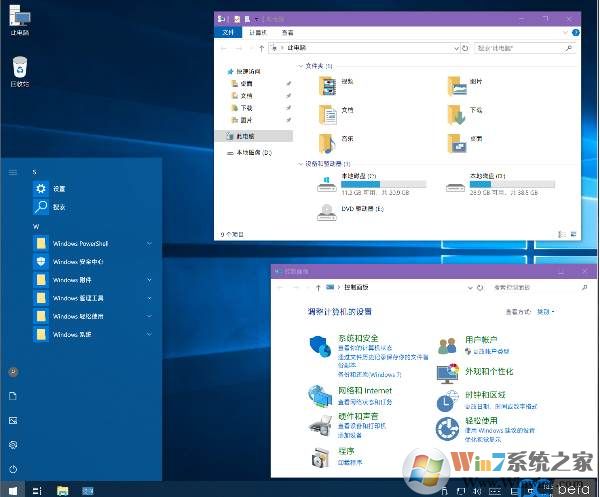Open the 系统和安全 control panel icon
Screen dimensions: 600x497
pyautogui.click(x=320, y=346)
